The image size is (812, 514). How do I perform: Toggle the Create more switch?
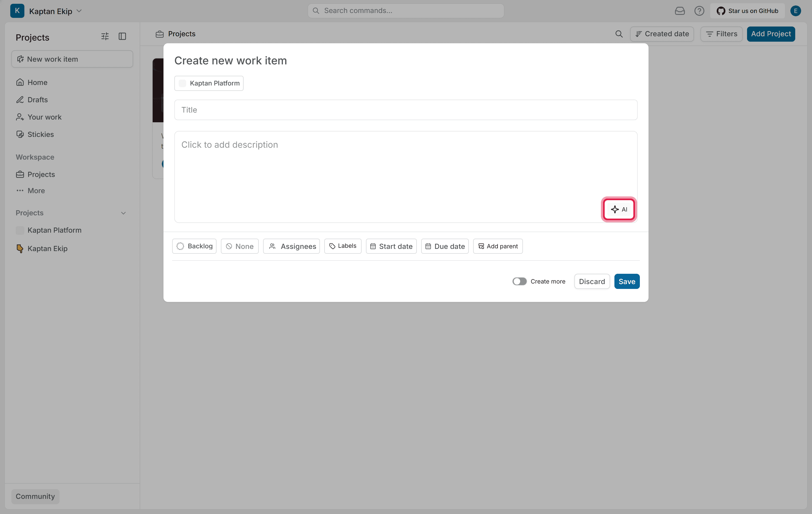point(519,281)
